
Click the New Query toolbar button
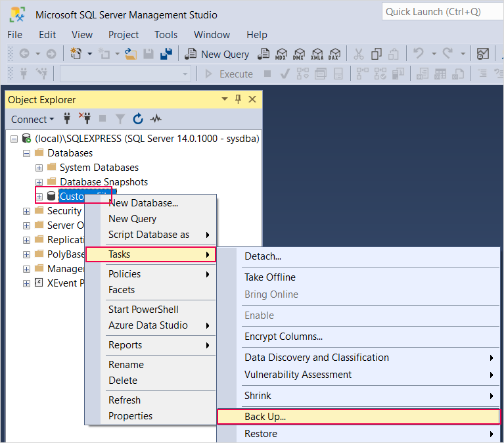point(217,54)
